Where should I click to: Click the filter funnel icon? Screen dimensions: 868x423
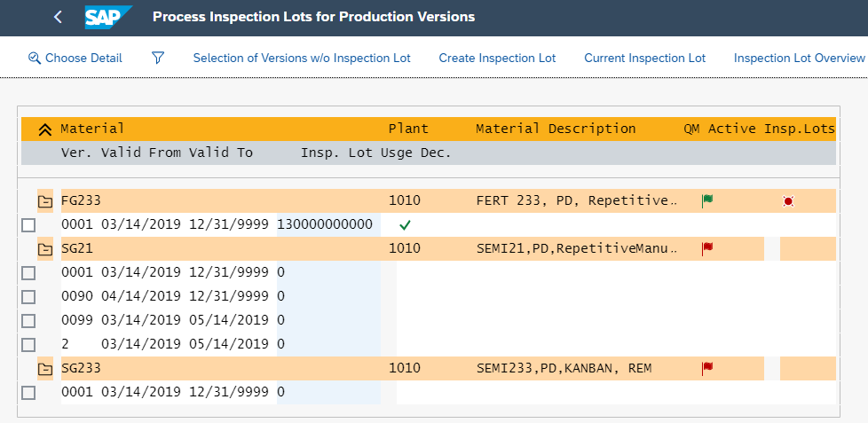[158, 58]
